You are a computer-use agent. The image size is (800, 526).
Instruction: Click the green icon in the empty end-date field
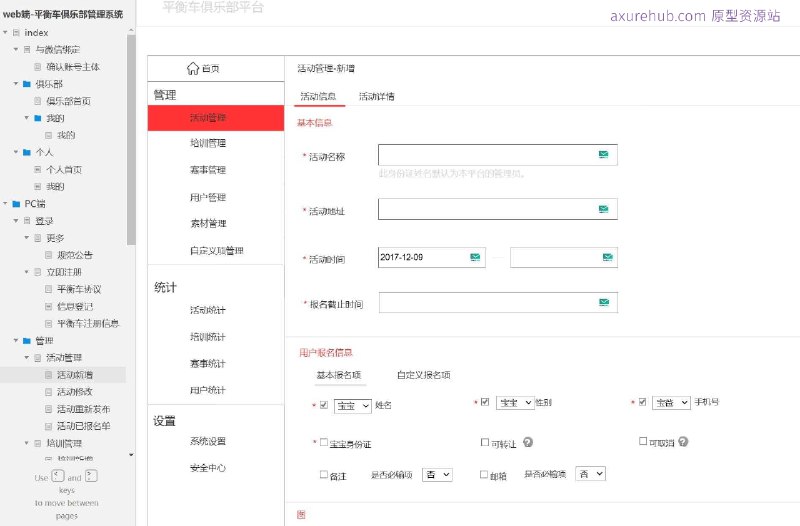(x=607, y=257)
